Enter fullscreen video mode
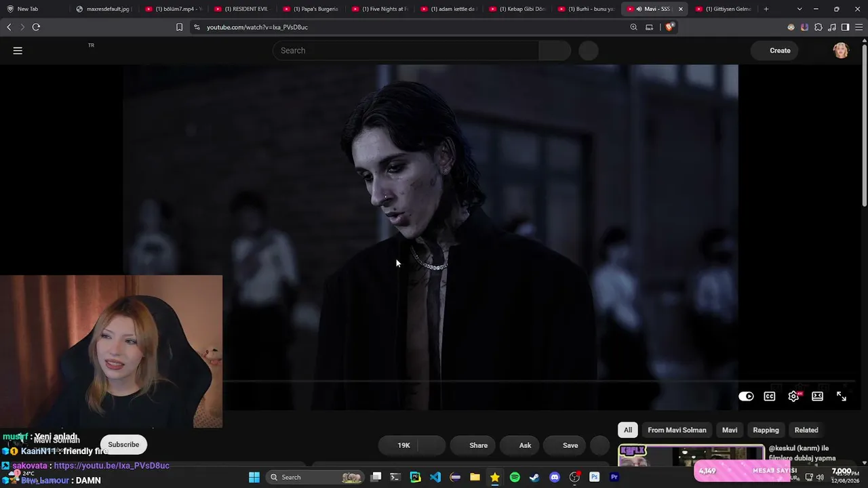868x488 pixels. point(842,396)
